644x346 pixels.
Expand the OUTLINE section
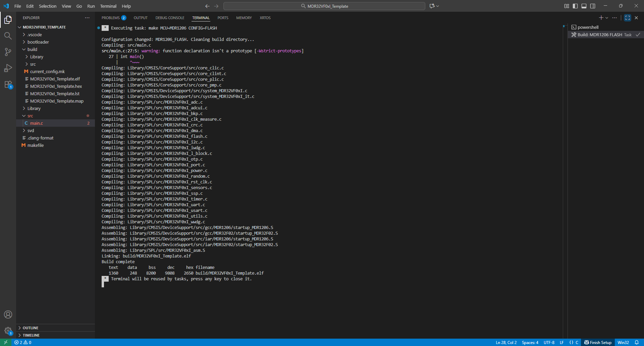click(31, 328)
